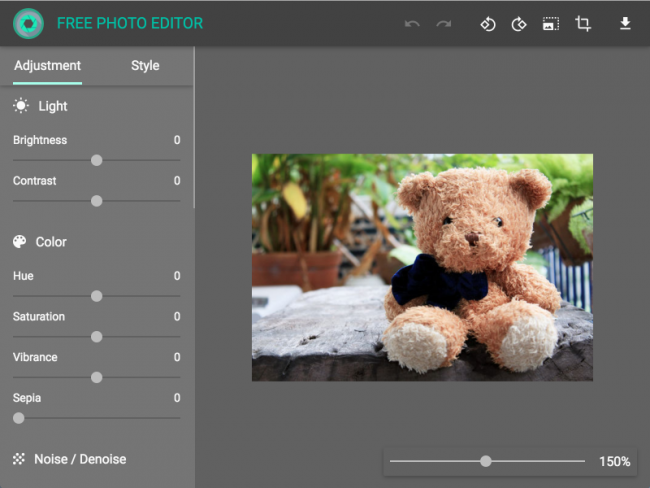Rotate image counterclockwise
The width and height of the screenshot is (650, 488).
click(x=488, y=24)
